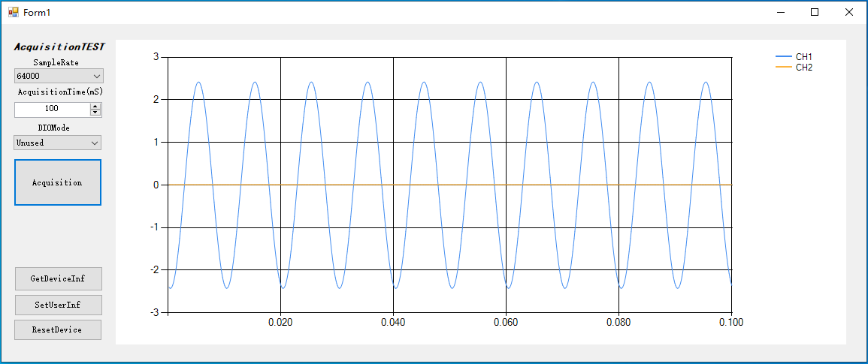Increase AcquisitionTime with the up arrow
The image size is (868, 364).
tap(95, 106)
